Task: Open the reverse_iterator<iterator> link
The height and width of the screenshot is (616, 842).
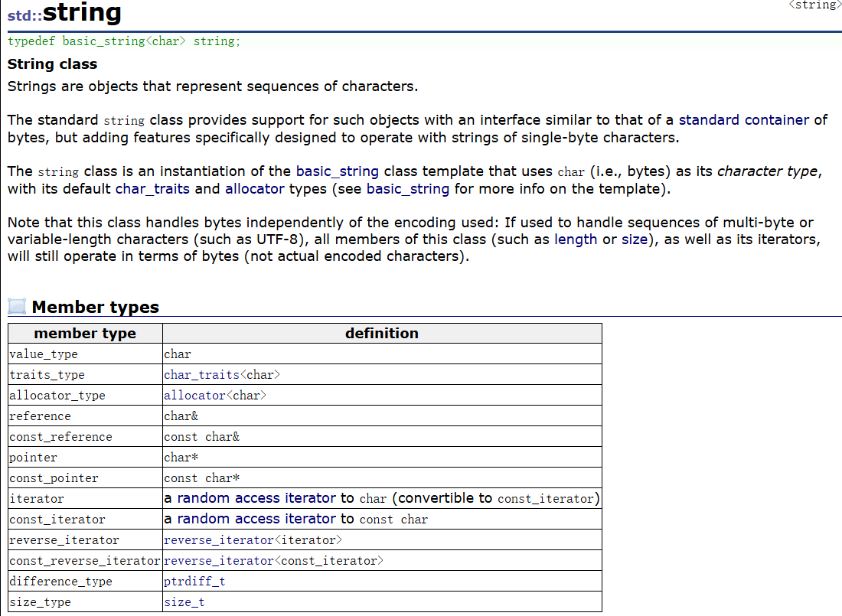Action: 253,539
